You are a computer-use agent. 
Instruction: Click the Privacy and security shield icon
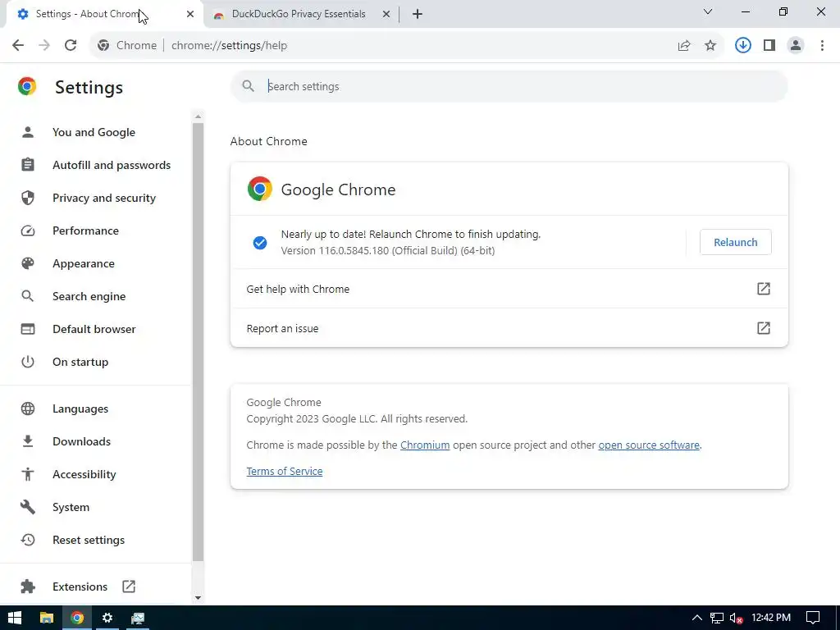tap(28, 198)
